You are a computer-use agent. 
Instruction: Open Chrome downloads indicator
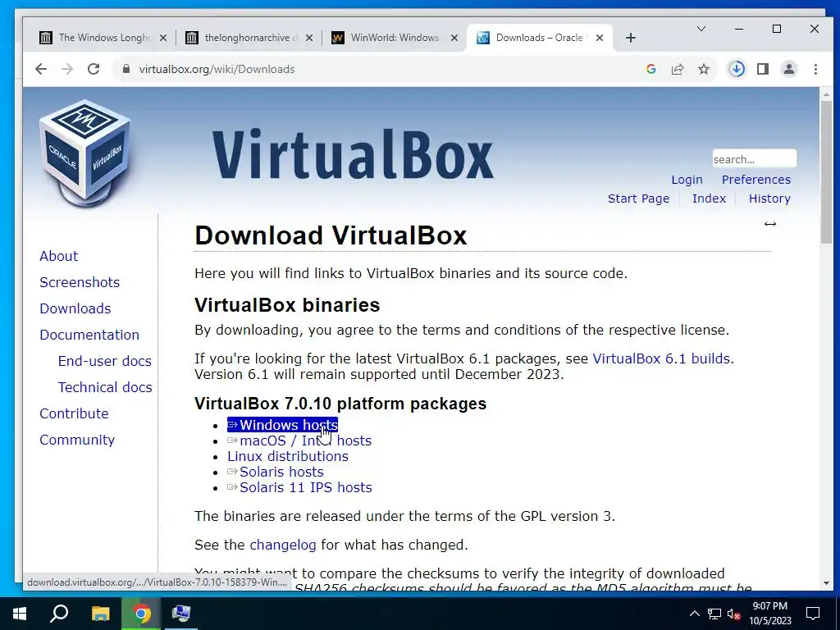coord(737,69)
